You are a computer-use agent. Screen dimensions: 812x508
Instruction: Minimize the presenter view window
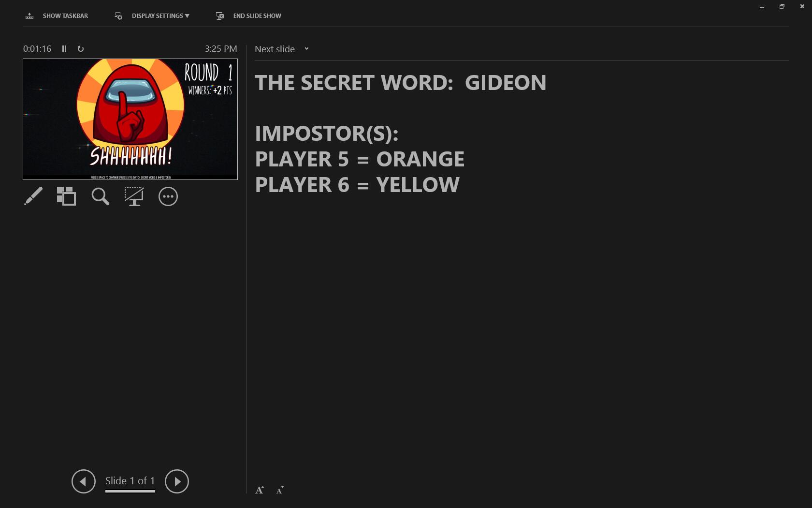coord(762,7)
